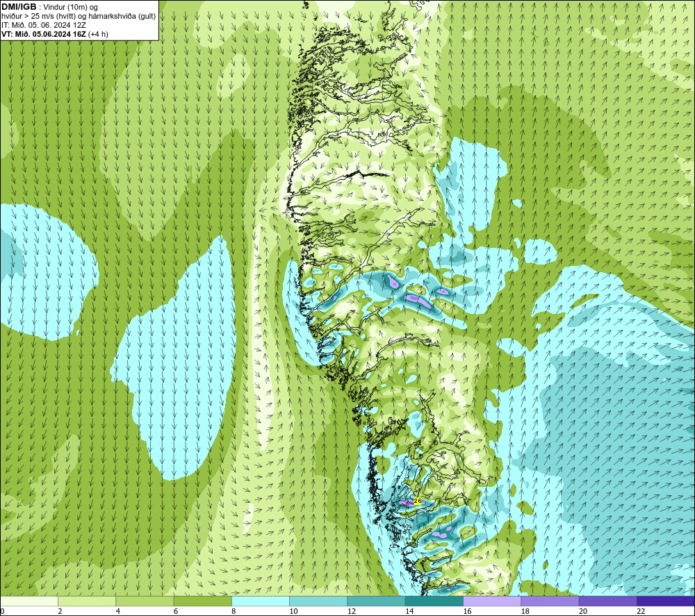Click the 20–22 m/s violet legend swatch

point(608,601)
